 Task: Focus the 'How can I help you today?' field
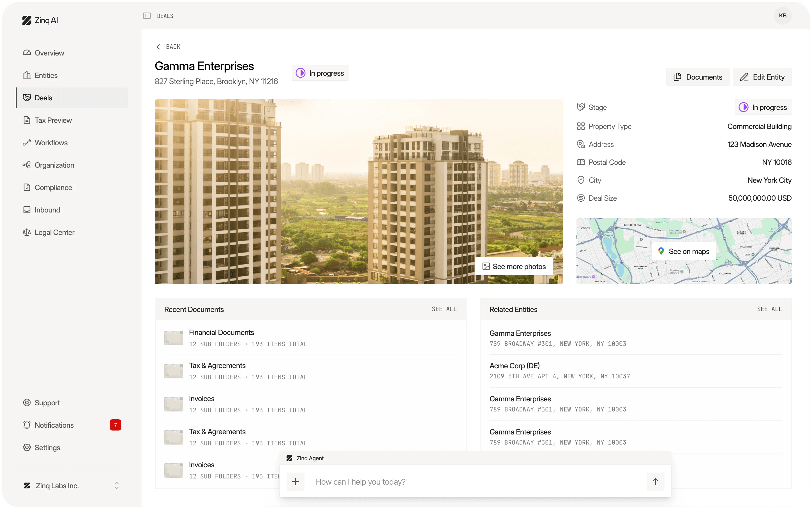[x=475, y=482]
